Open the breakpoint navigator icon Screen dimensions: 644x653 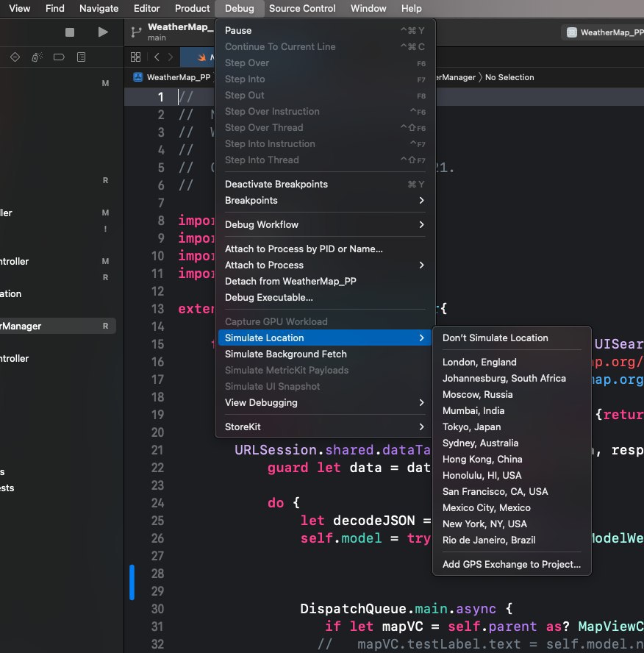coord(59,57)
